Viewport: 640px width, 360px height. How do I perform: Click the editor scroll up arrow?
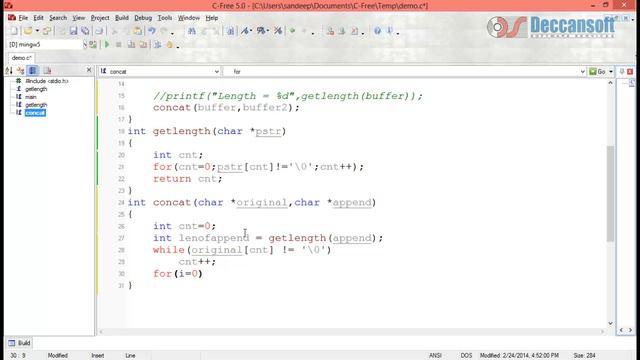[610, 83]
